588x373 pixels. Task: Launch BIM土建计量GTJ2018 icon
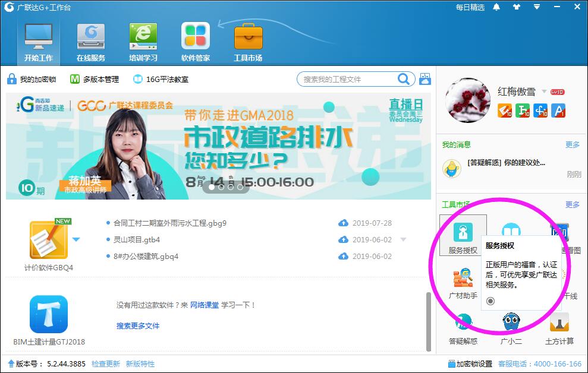click(x=49, y=314)
